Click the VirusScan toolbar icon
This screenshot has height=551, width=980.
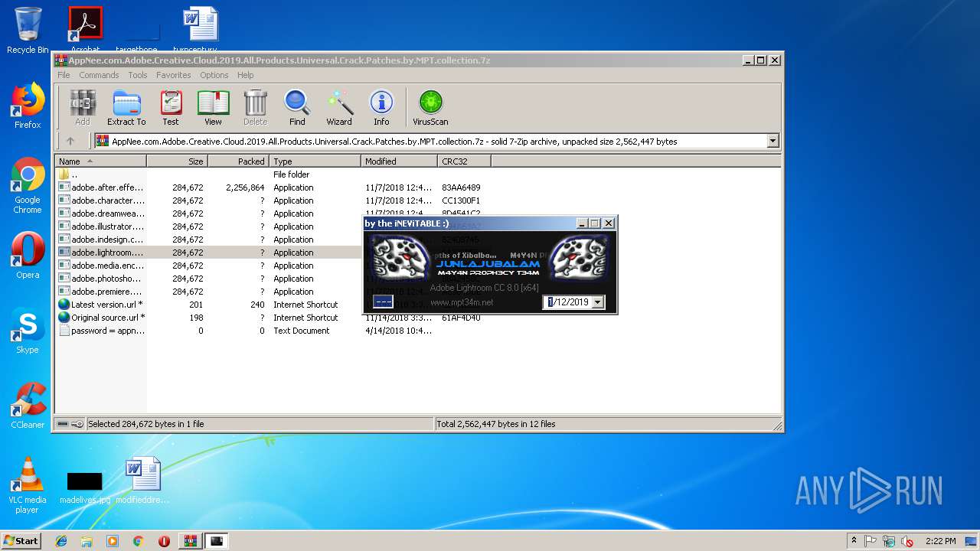430,107
